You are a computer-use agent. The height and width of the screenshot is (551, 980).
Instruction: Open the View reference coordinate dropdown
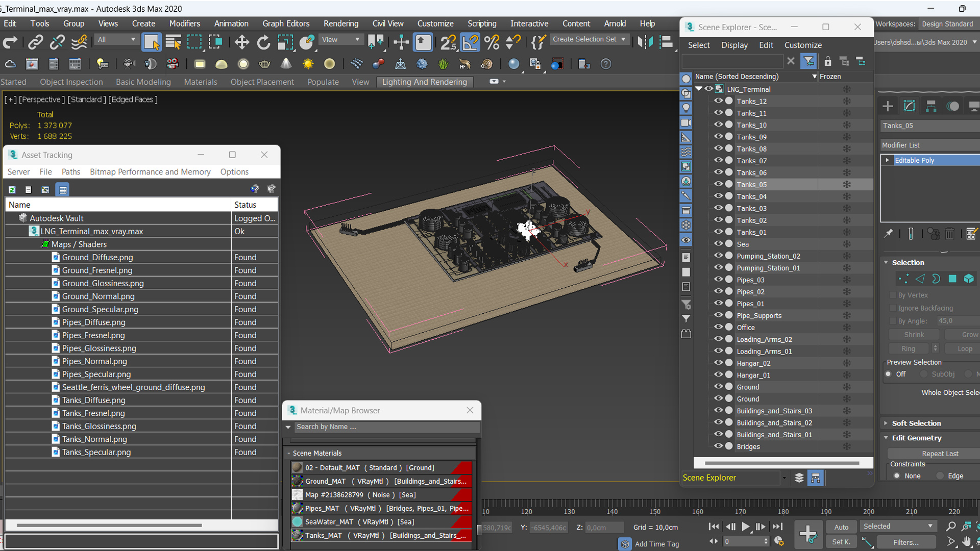tap(340, 39)
